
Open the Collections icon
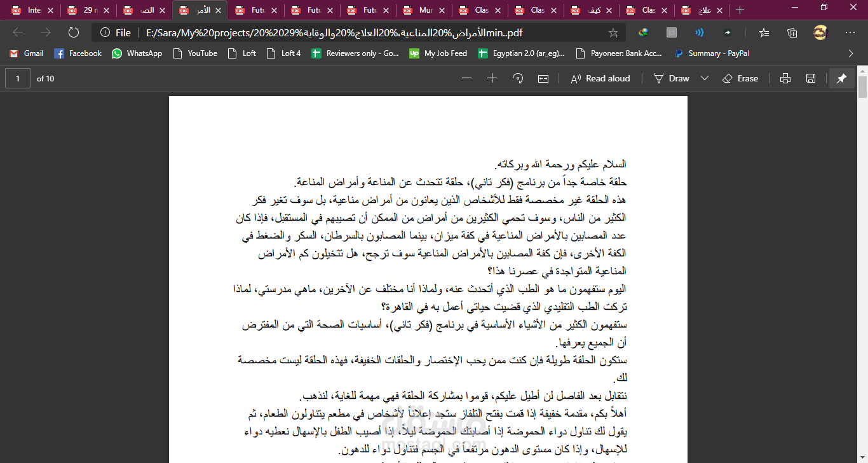point(792,32)
